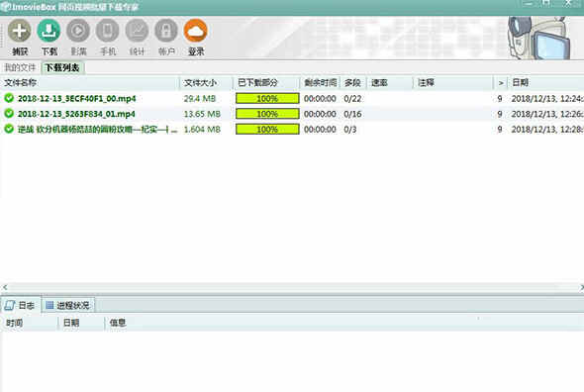This screenshot has width=584, height=392.
Task: Select file 2018-12-13_5263F834_01.mp4
Action: [76, 114]
